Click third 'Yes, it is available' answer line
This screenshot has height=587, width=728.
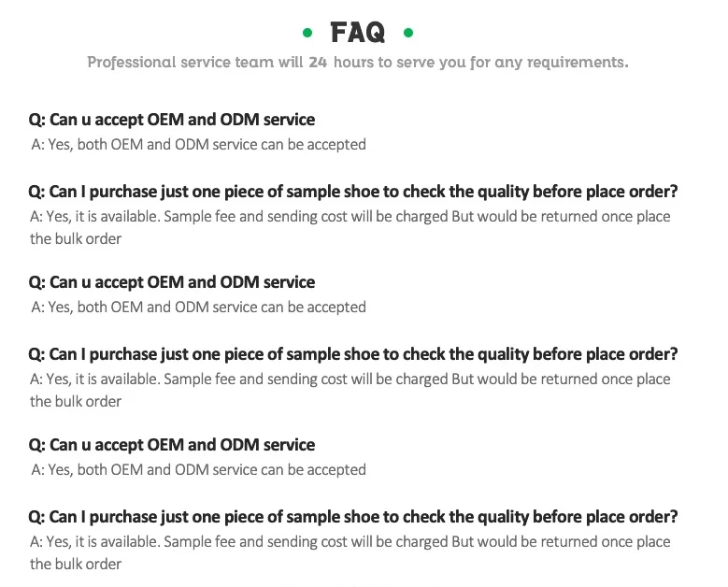350,542
